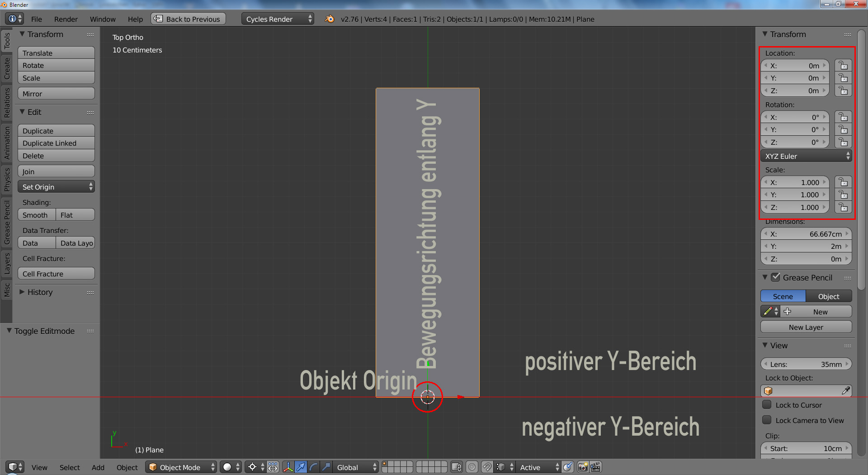Viewport: 868px width, 475px height.
Task: Switch to the Physics tab
Action: point(7,179)
